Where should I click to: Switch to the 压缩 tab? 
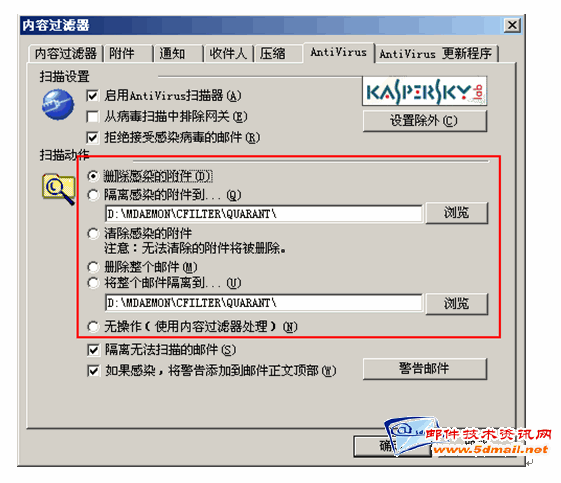point(278,54)
